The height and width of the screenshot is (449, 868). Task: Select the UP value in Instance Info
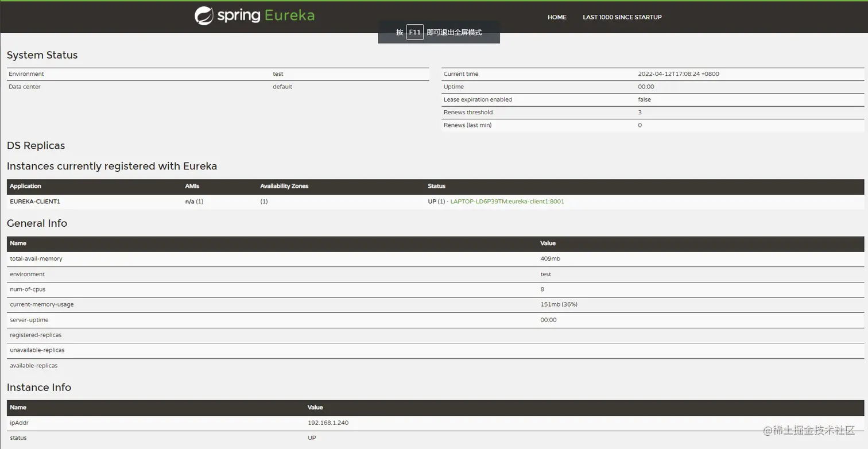(312, 438)
